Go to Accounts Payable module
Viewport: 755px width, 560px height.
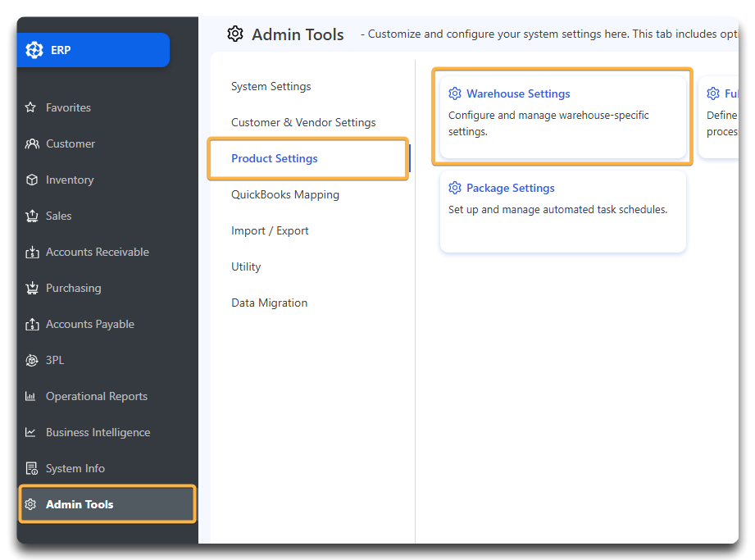pos(89,324)
